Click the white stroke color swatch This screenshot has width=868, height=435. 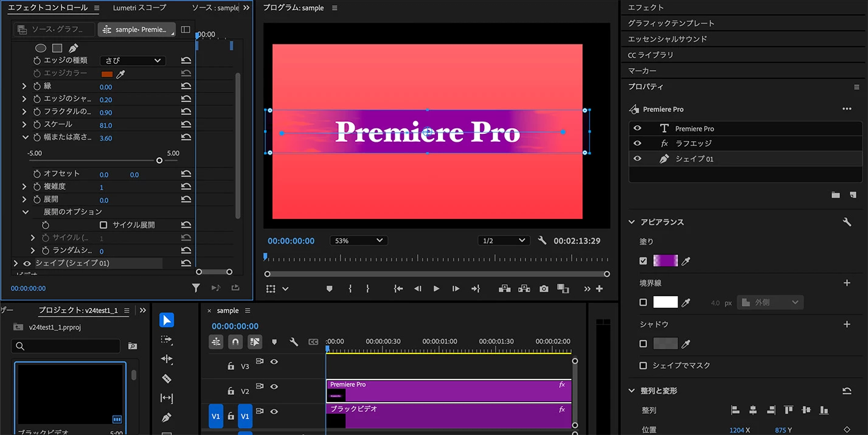click(665, 302)
